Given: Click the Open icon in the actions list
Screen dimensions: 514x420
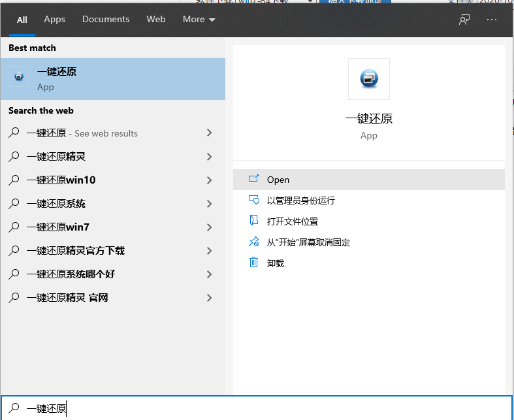Looking at the screenshot, I should pos(253,180).
